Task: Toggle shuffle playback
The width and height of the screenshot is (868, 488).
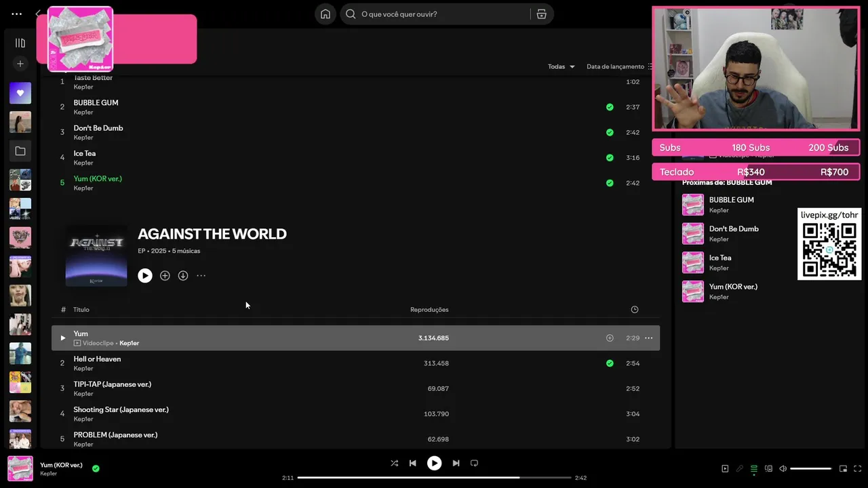Action: click(x=394, y=464)
